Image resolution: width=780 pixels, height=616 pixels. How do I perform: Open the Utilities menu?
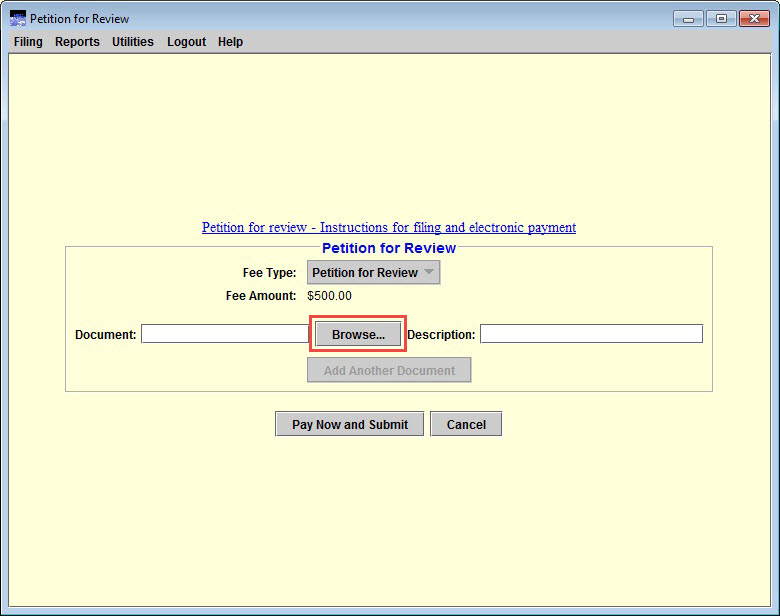(133, 42)
